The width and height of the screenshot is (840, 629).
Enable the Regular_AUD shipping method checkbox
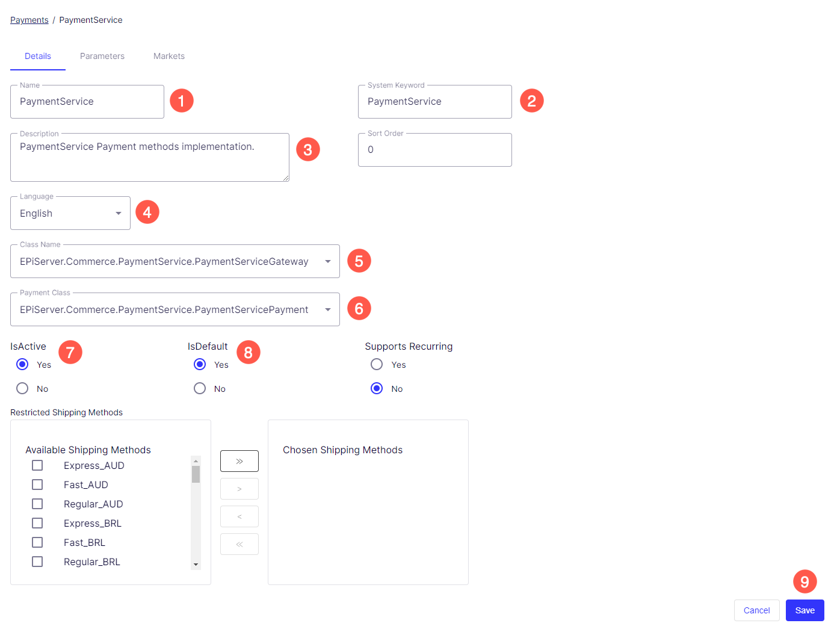point(37,504)
